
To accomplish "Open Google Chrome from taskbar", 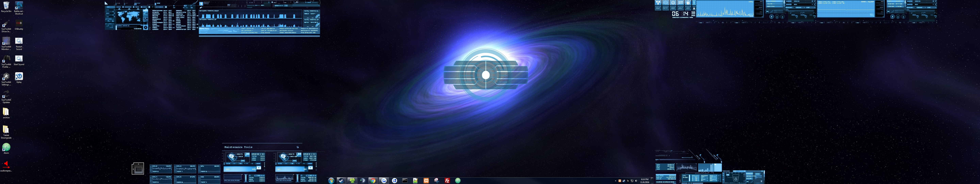I will point(373,181).
